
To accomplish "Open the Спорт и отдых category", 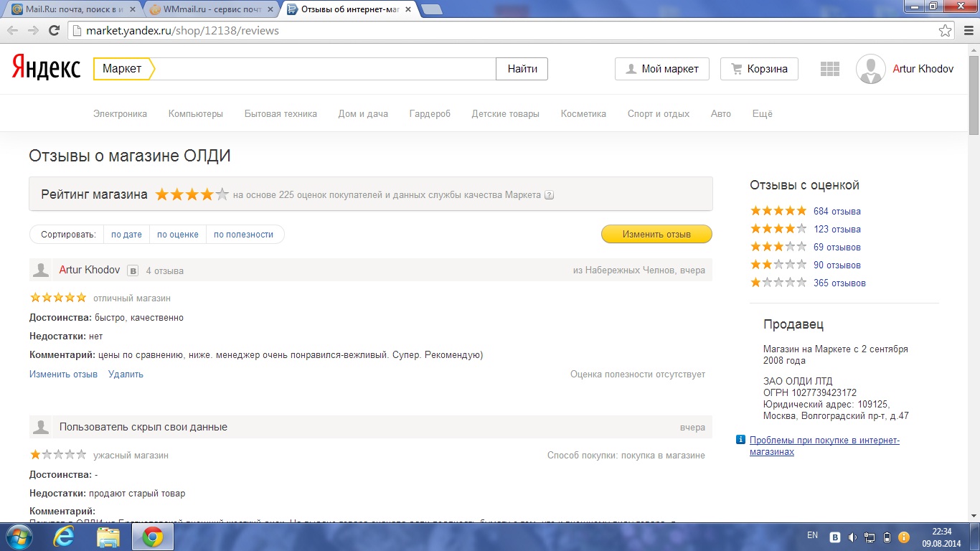I will pyautogui.click(x=659, y=113).
